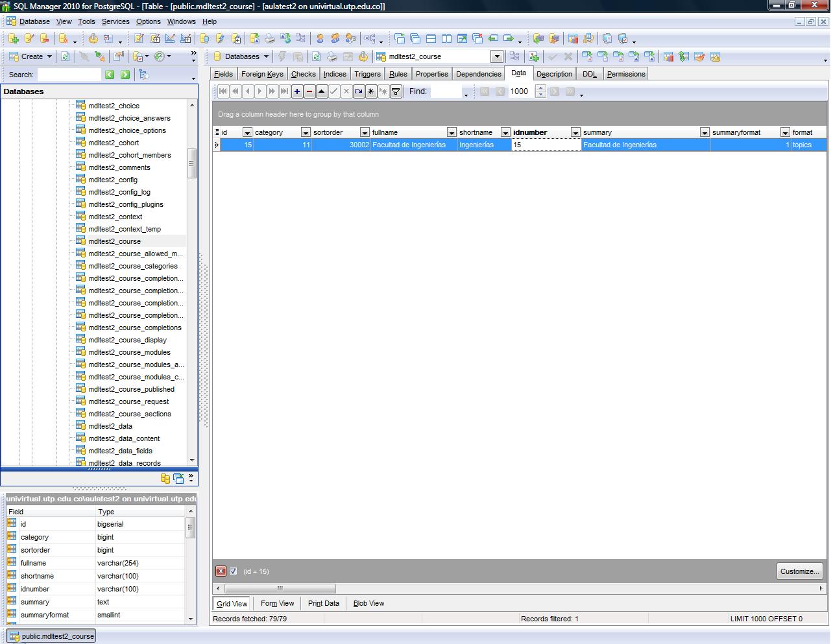Click the search metadata tree icon
Image resolution: width=833 pixels, height=644 pixels.
click(x=144, y=75)
